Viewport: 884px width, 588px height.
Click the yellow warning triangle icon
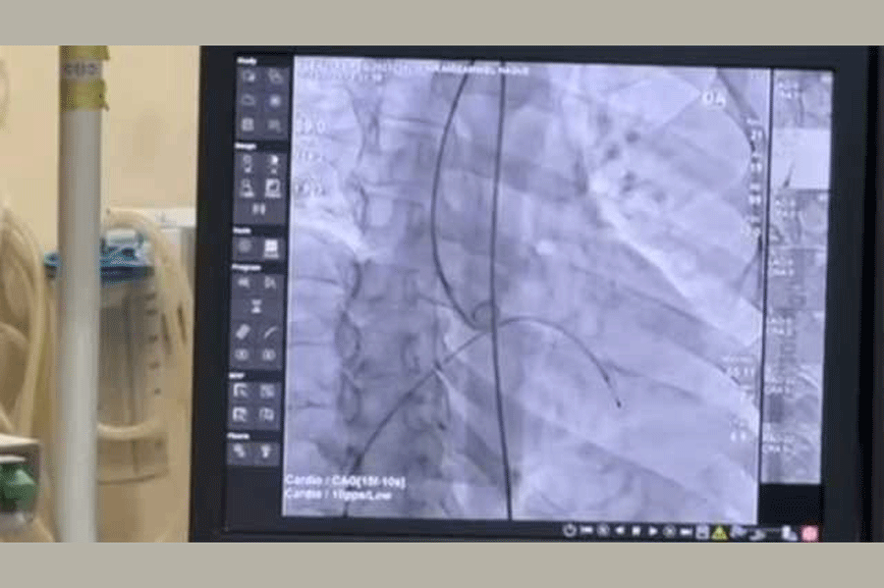coord(719,532)
